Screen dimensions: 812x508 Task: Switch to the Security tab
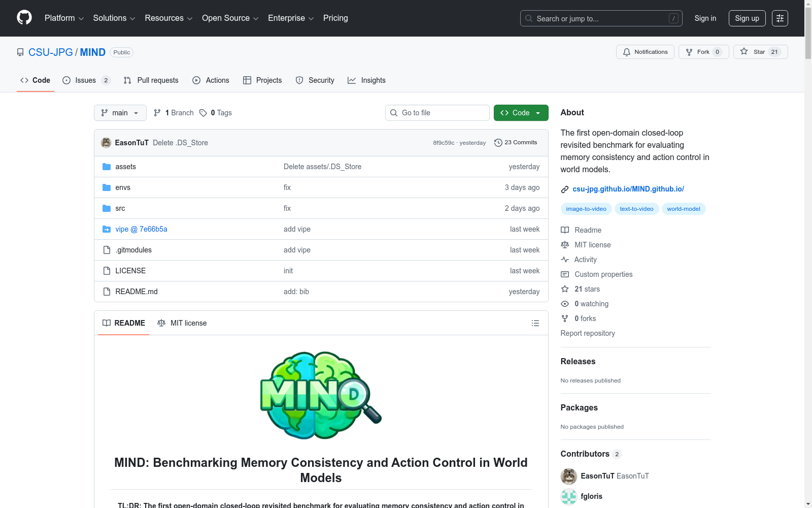pyautogui.click(x=315, y=80)
